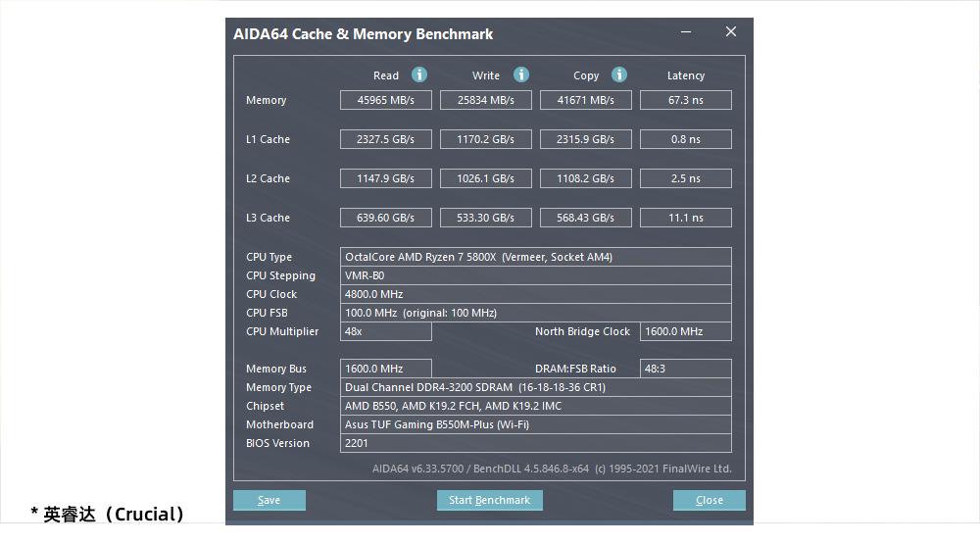
Task: Select the North Bridge Clock field
Action: pyautogui.click(x=685, y=331)
